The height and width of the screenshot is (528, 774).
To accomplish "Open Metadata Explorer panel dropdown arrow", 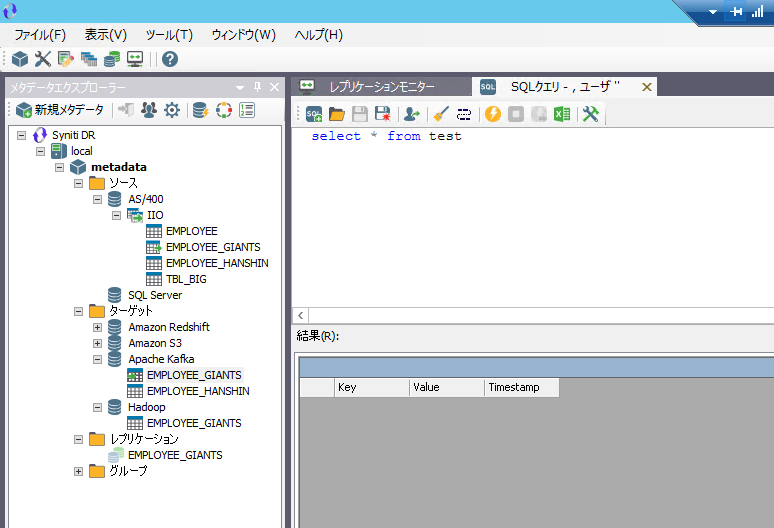I will pos(240,87).
